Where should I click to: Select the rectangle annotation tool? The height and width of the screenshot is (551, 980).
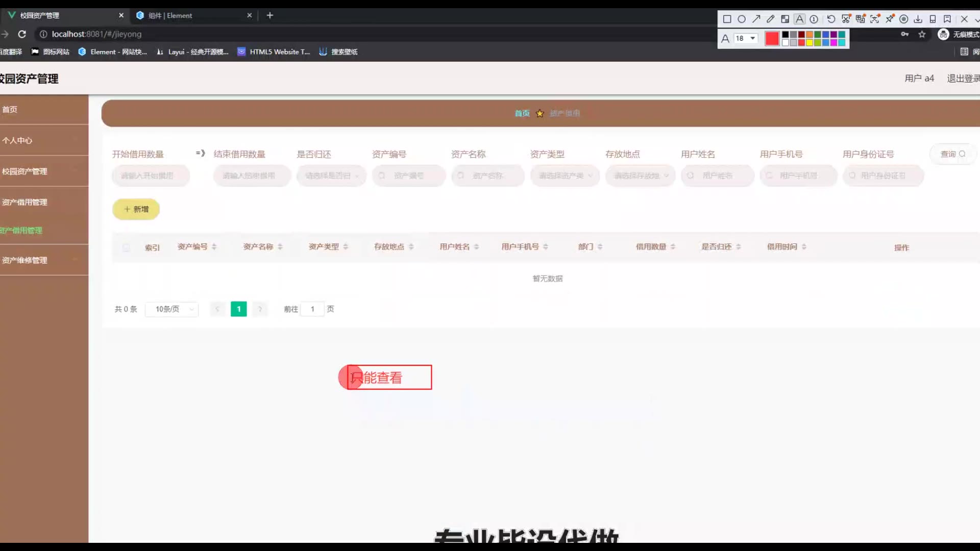pyautogui.click(x=727, y=19)
